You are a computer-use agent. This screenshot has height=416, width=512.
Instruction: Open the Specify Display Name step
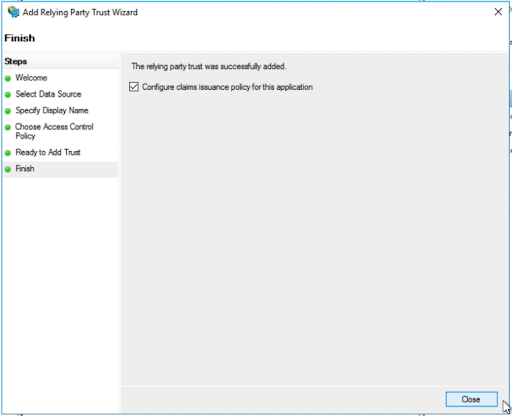52,110
